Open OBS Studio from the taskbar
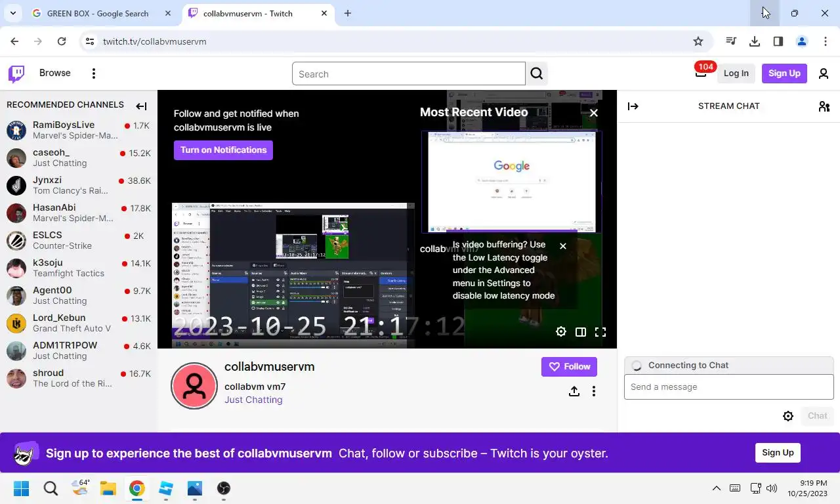840x504 pixels. pos(224,488)
